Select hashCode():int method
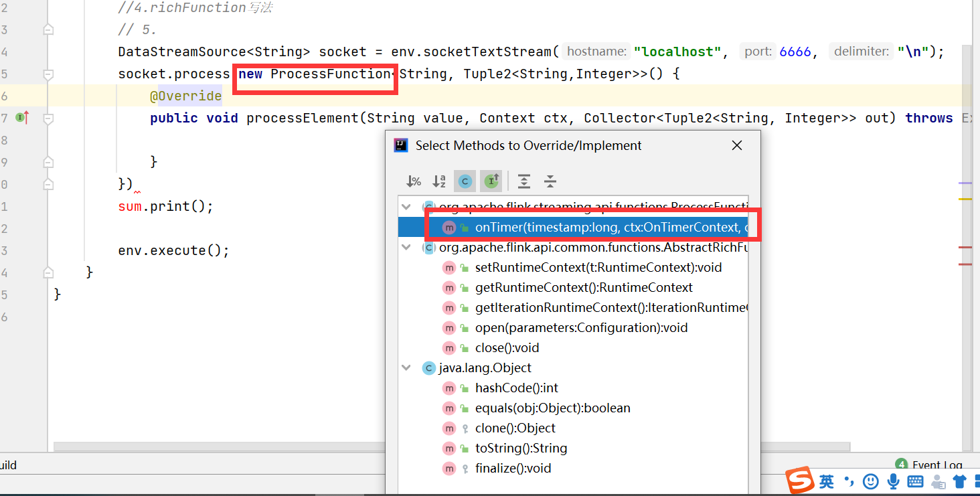The width and height of the screenshot is (980, 496). point(516,388)
